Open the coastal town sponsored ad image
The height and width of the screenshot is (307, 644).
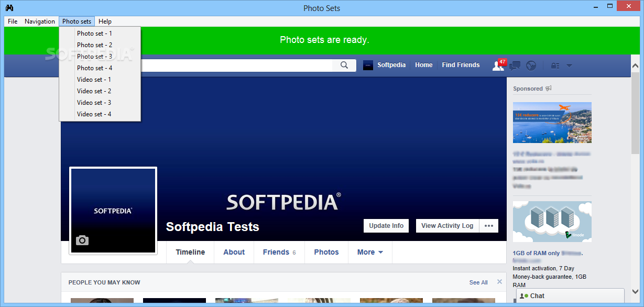[x=552, y=123]
